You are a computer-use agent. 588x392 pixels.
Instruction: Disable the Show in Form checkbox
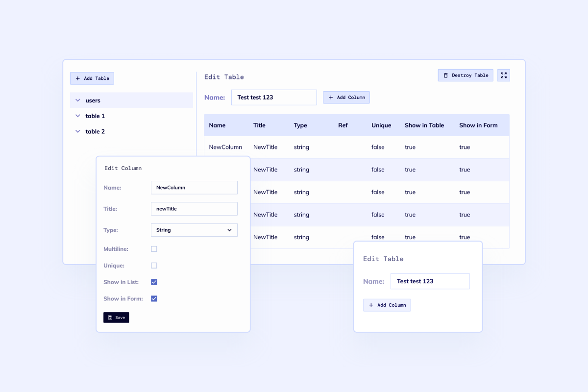[154, 298]
